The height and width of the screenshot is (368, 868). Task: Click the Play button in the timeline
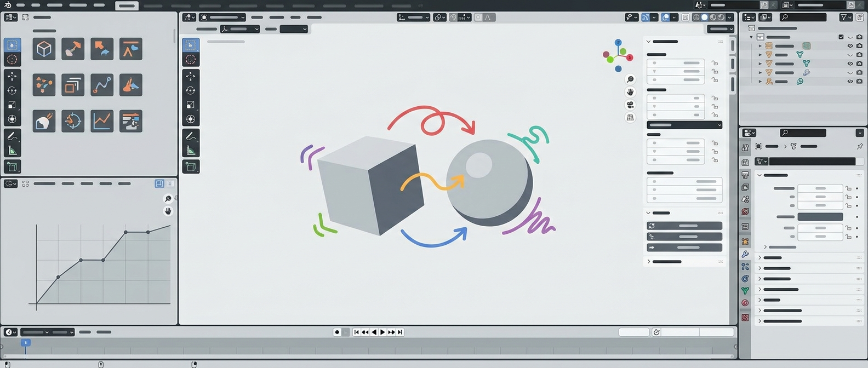pos(382,332)
